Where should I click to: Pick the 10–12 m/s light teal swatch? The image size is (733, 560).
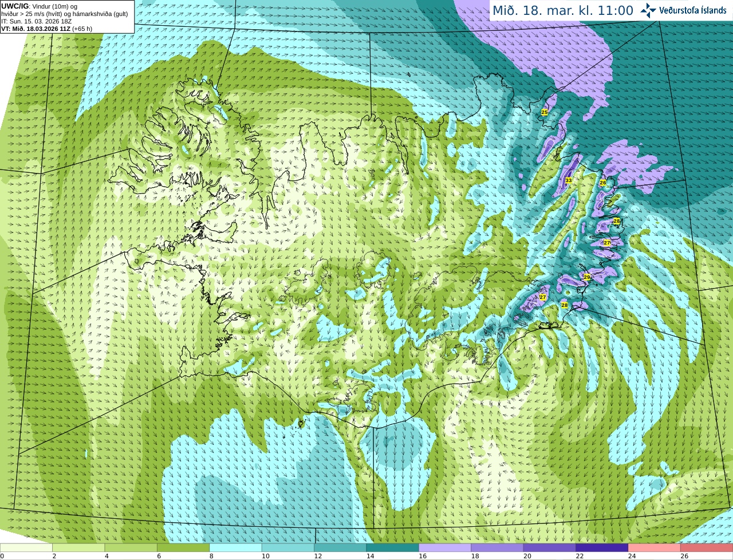pyautogui.click(x=288, y=547)
